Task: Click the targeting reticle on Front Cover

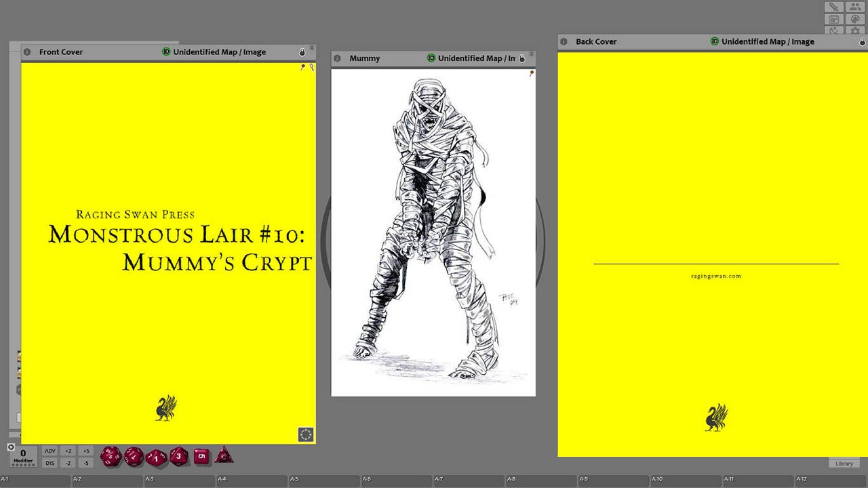Action: coord(305,433)
